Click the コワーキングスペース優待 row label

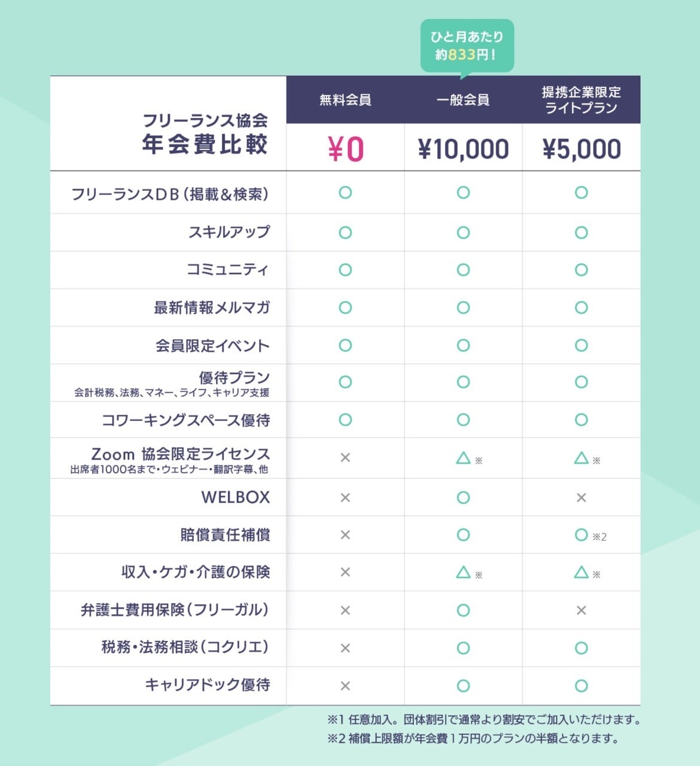(185, 420)
